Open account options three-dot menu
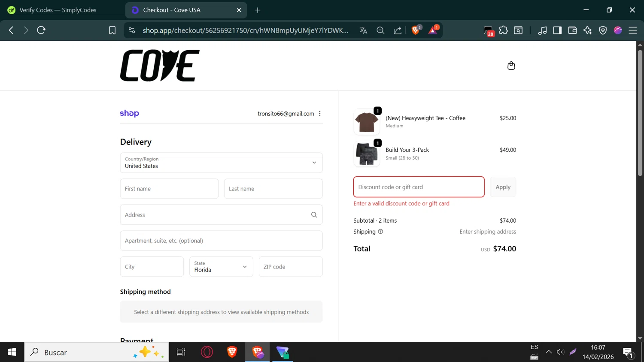The height and width of the screenshot is (362, 644). [x=320, y=114]
